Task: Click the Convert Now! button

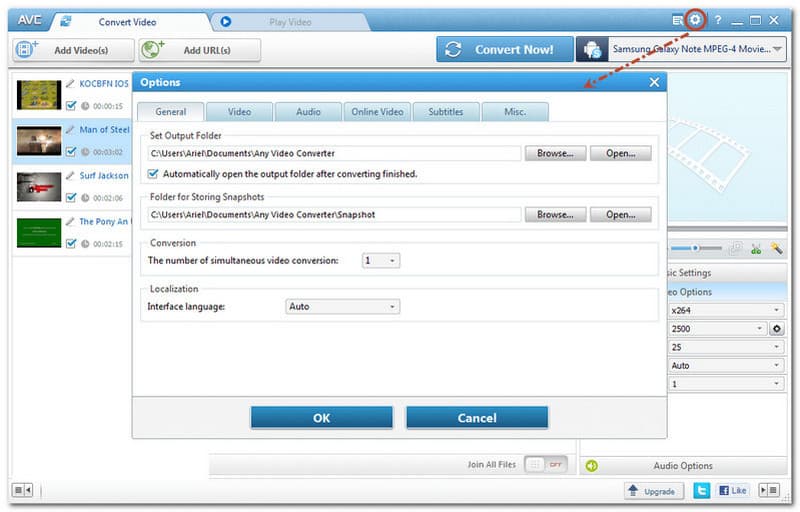Action: point(505,49)
